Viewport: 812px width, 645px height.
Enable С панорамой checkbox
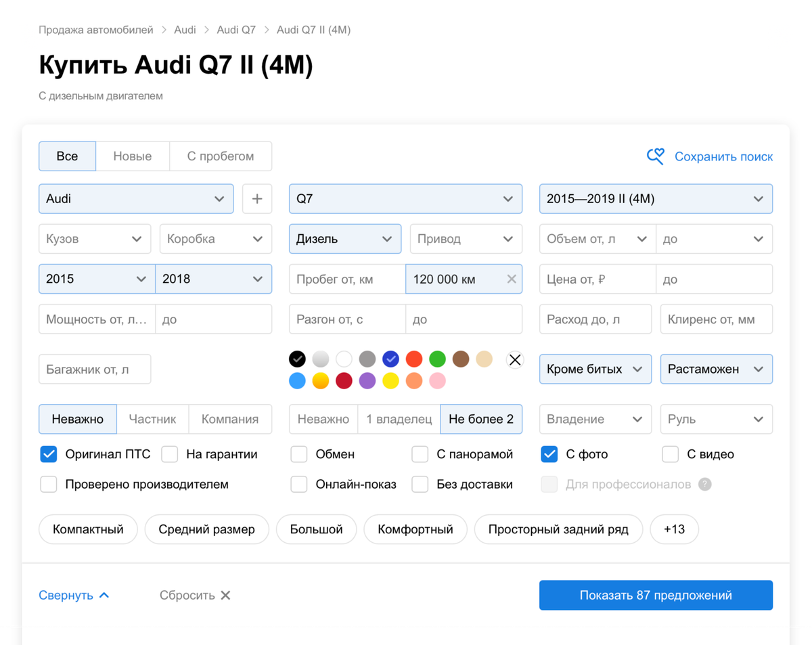tap(420, 454)
